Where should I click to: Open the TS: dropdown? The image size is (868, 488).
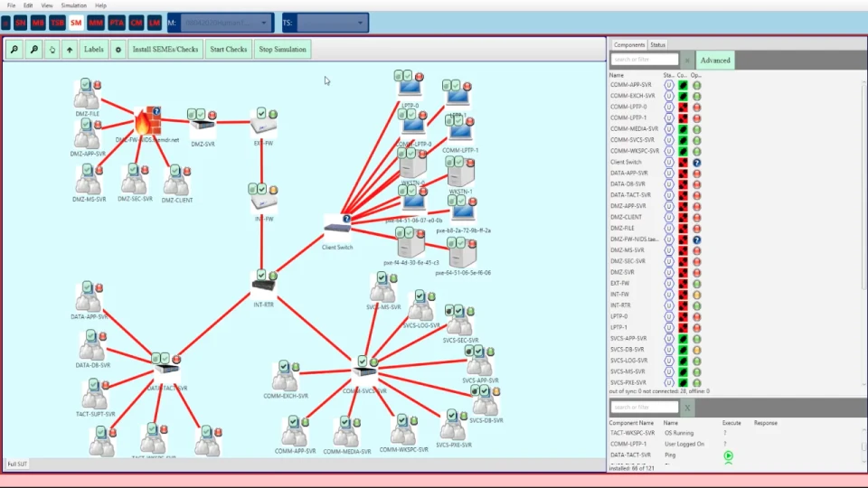pyautogui.click(x=332, y=23)
